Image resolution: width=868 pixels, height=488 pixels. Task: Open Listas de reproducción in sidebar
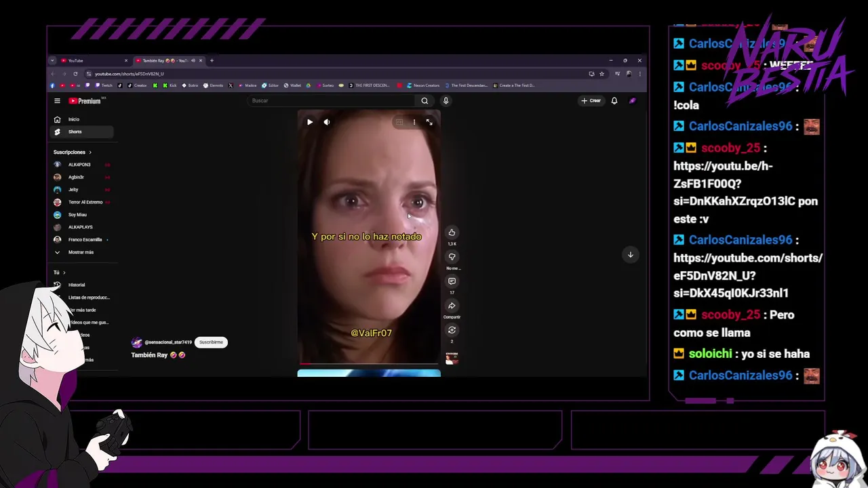(89, 298)
